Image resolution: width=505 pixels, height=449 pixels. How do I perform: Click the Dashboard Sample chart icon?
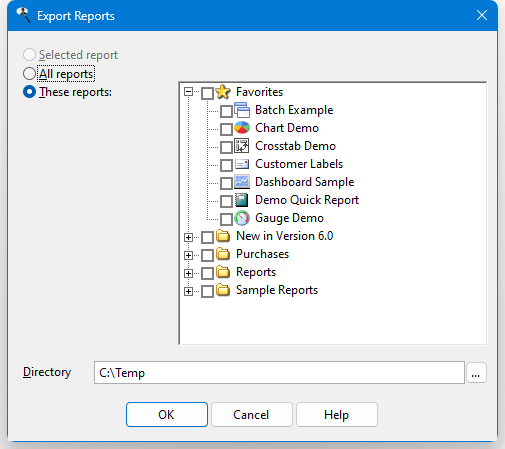(242, 182)
